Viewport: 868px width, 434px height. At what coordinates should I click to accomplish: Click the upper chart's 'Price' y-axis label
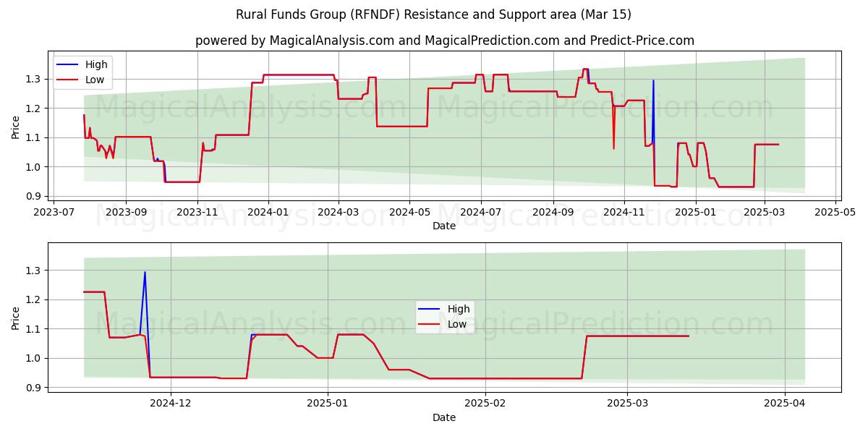click(x=16, y=126)
